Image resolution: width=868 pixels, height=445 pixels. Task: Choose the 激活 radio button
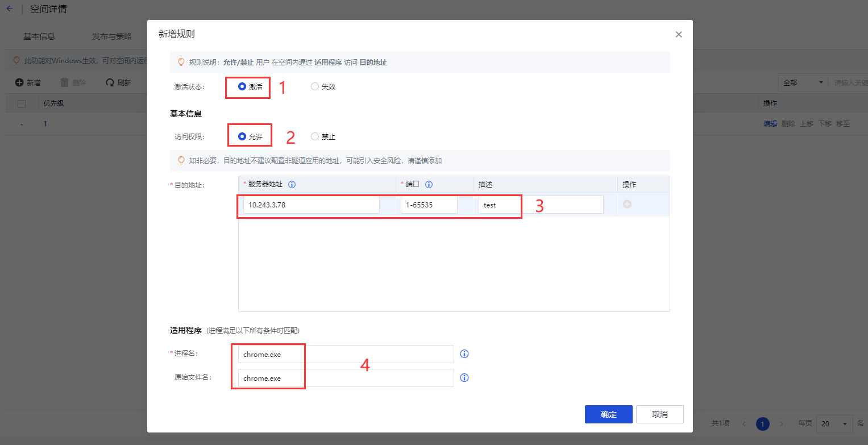tap(242, 87)
